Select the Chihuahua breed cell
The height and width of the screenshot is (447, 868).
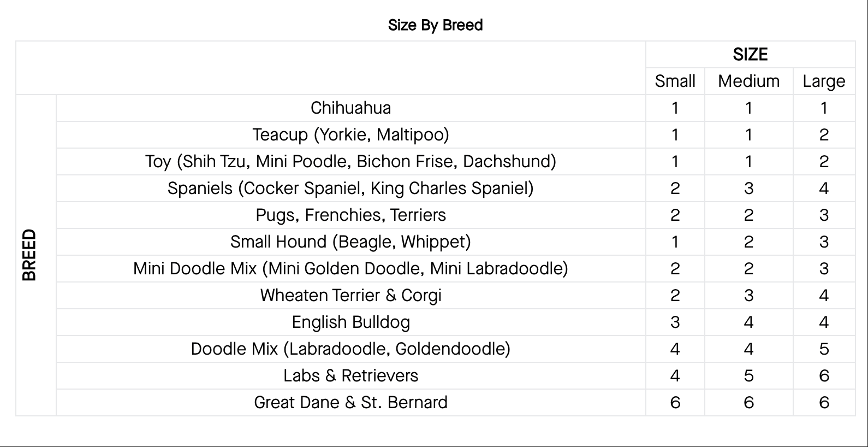pos(350,108)
